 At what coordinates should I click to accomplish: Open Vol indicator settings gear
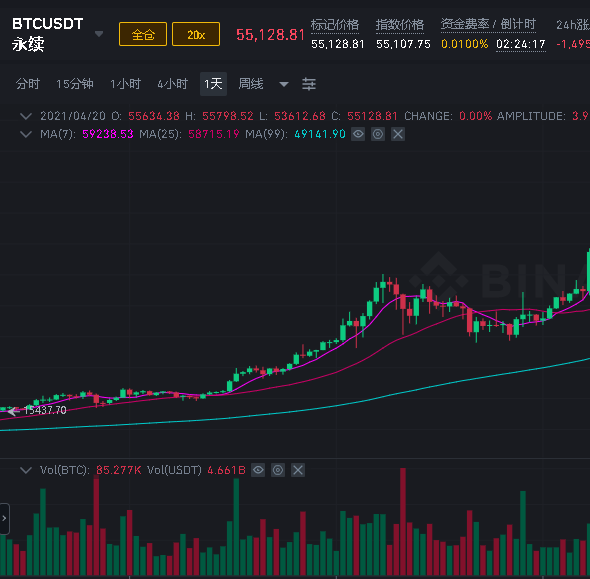pos(278,470)
